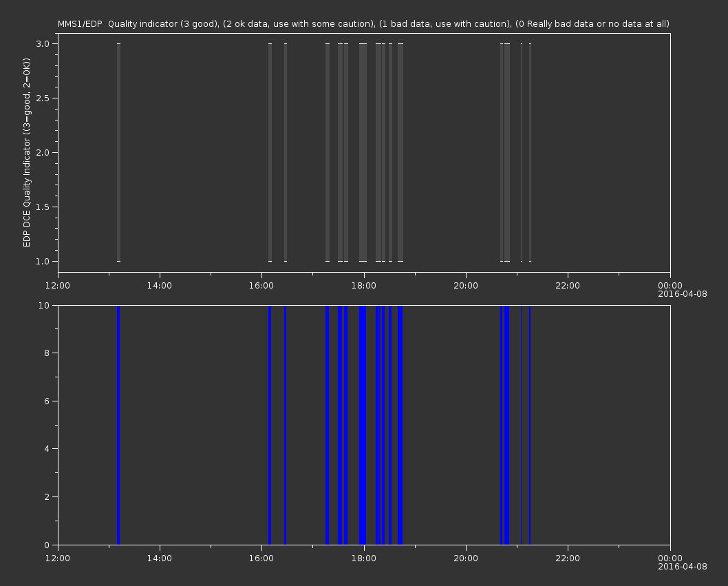Click the gray bar just after 13:00 in upper plot
728x586 pixels.
[x=118, y=152]
